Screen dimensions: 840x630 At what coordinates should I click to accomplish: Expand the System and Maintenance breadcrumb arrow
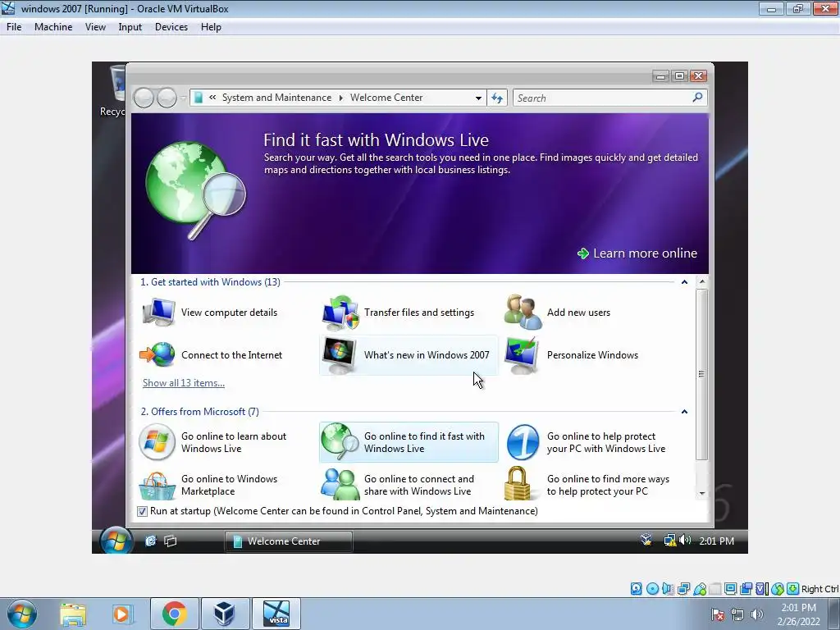coord(340,98)
